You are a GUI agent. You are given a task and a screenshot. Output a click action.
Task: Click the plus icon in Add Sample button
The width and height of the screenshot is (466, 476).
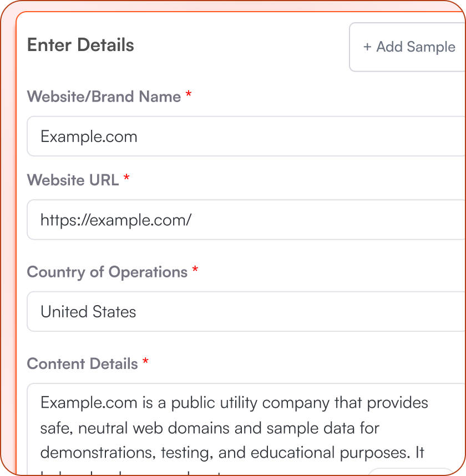tap(367, 47)
